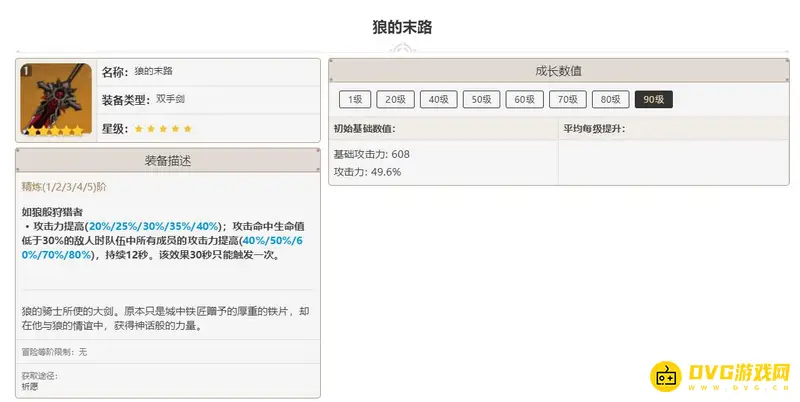The width and height of the screenshot is (800, 402).
Task: Switch to the 60级 growth tab
Action: tap(524, 99)
